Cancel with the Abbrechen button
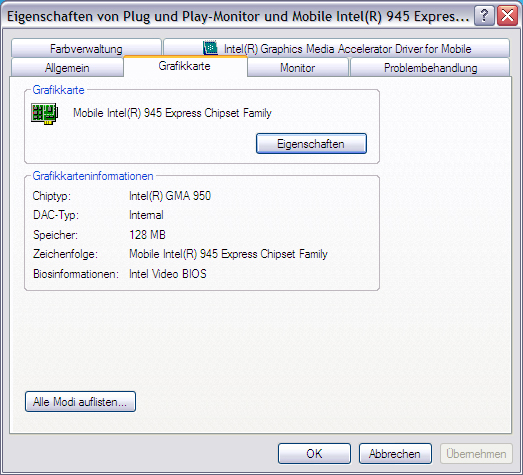 click(395, 454)
